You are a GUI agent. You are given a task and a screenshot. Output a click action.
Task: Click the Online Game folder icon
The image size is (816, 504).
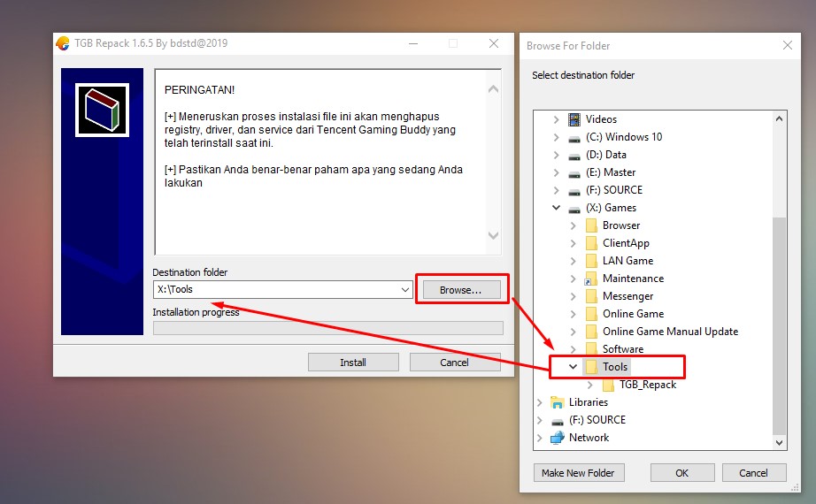click(x=591, y=314)
